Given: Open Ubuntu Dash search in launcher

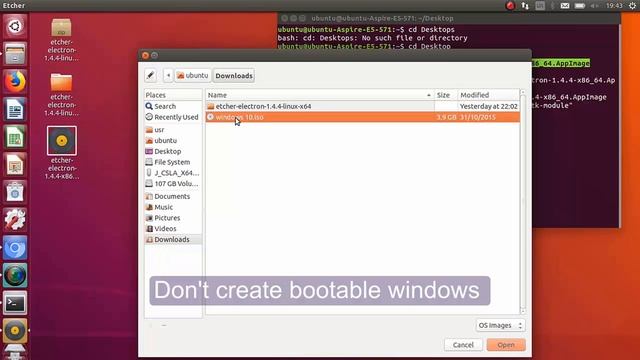Looking at the screenshot, I should click(15, 27).
